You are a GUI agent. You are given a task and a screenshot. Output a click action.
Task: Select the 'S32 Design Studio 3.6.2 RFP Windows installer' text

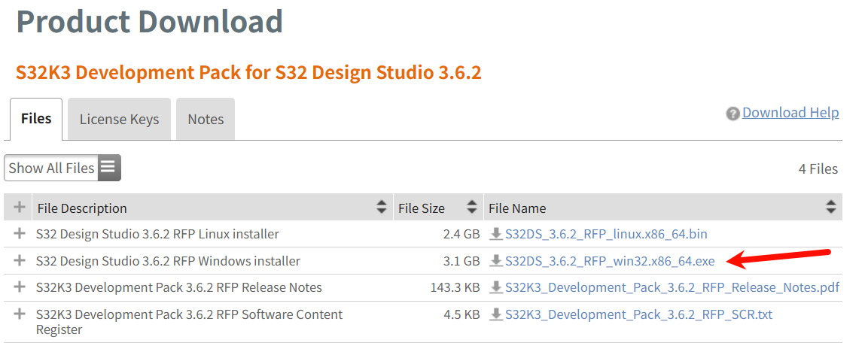click(x=169, y=260)
